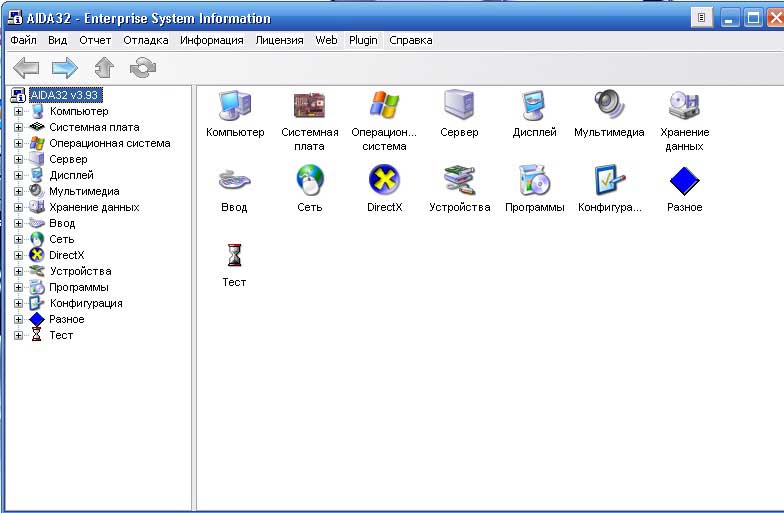Open the Разное blue diamond icon in pane
Viewport: 784px width, 513px height.
[684, 180]
